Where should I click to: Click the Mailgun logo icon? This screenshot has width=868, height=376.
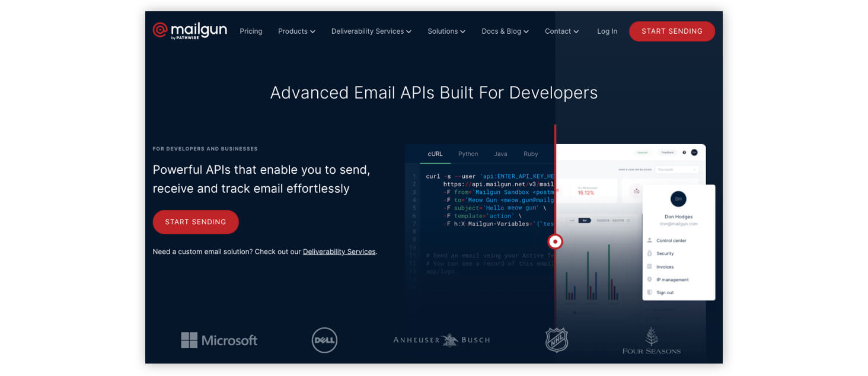point(159,30)
